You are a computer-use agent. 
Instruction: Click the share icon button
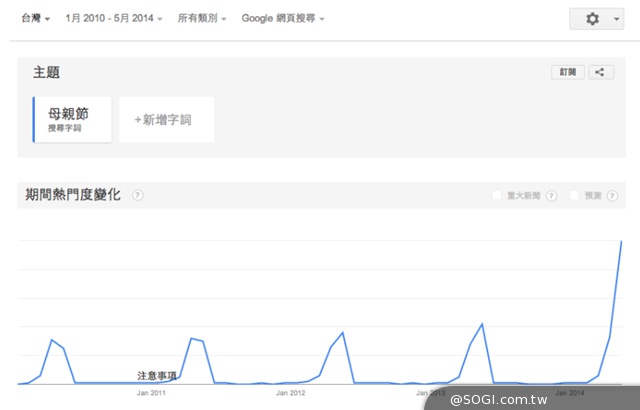(x=600, y=72)
